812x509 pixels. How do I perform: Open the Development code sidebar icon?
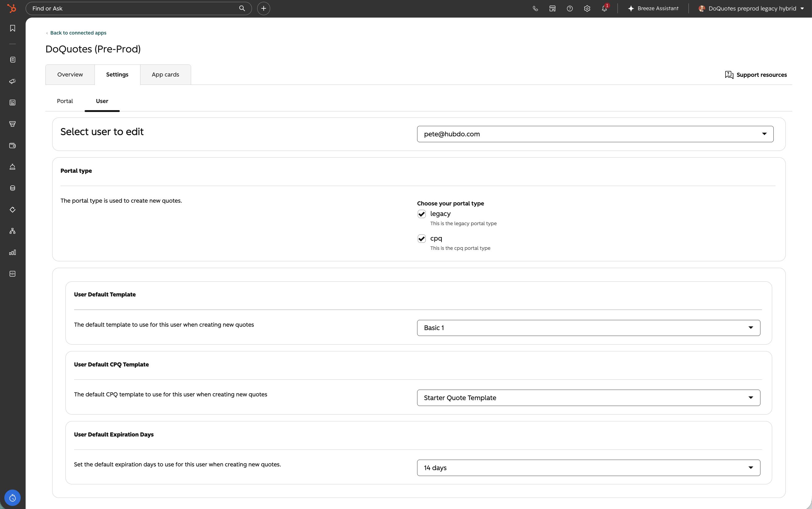click(12, 274)
